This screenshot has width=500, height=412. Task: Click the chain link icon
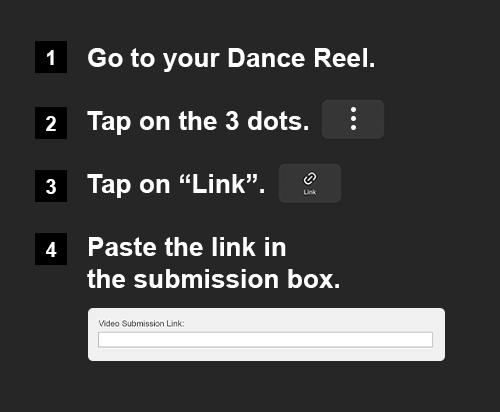tap(310, 179)
